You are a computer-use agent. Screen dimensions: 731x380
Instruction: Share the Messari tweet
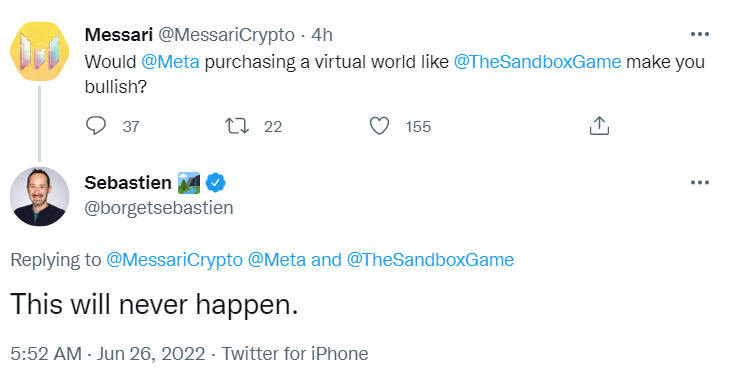point(599,125)
